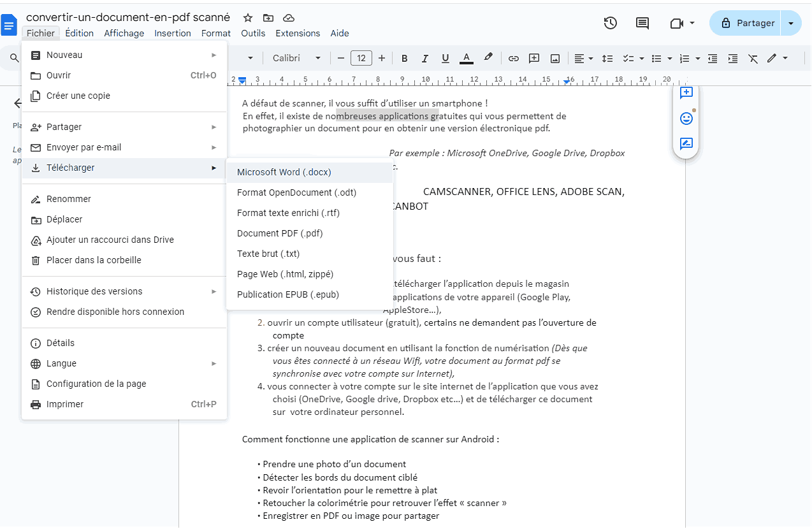812x529 pixels.
Task: Open the highlight color pen tool
Action: tap(488, 57)
